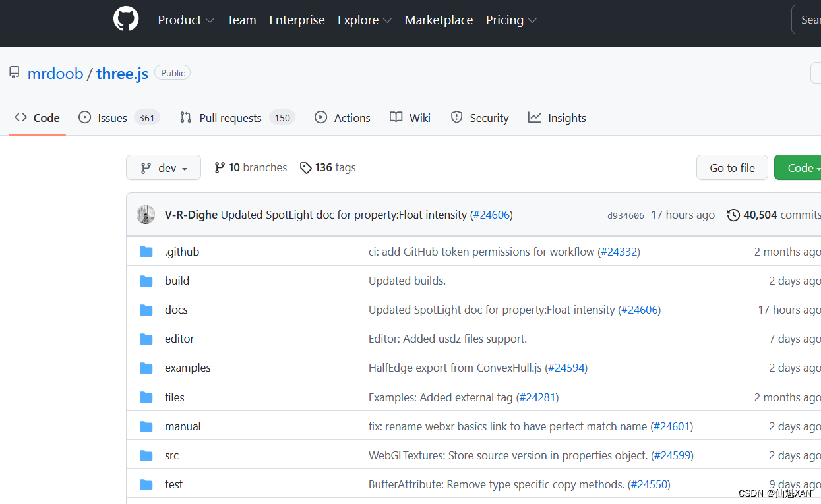Click the branch icon next to 10 branches

tap(220, 168)
